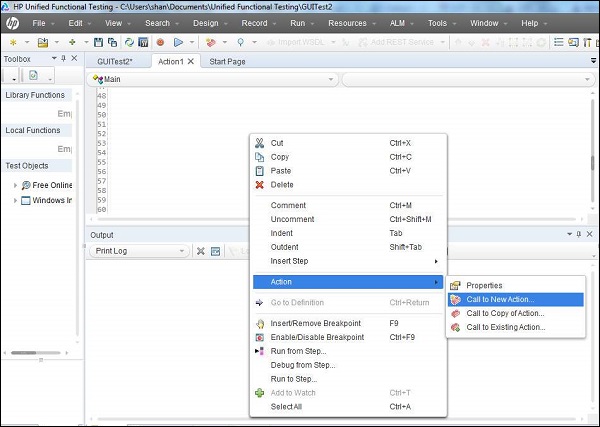
Task: Switch to the Start Page tab
Action: 227,61
